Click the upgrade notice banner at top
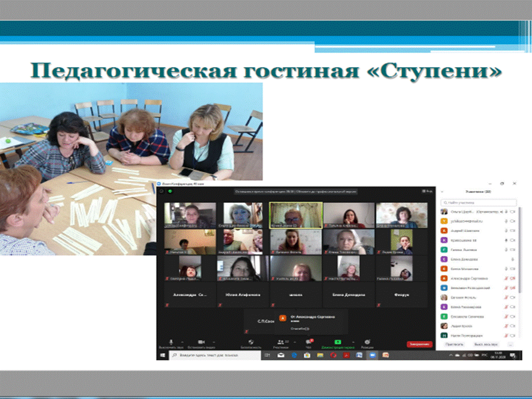The height and width of the screenshot is (399, 532). click(x=296, y=192)
